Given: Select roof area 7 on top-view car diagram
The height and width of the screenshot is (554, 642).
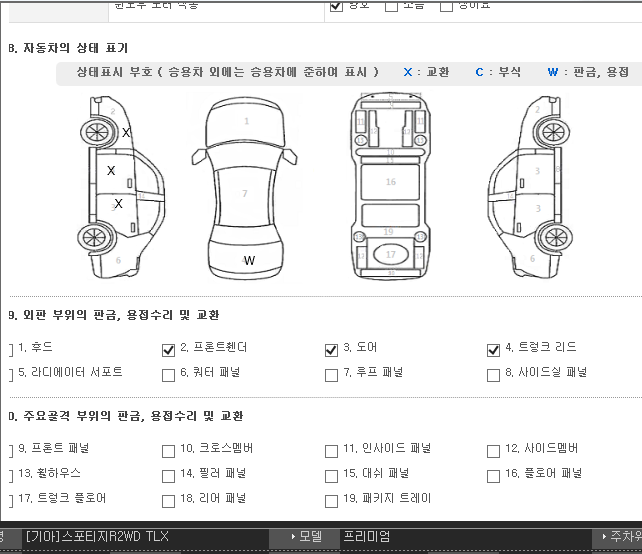Looking at the screenshot, I should click(x=245, y=193).
